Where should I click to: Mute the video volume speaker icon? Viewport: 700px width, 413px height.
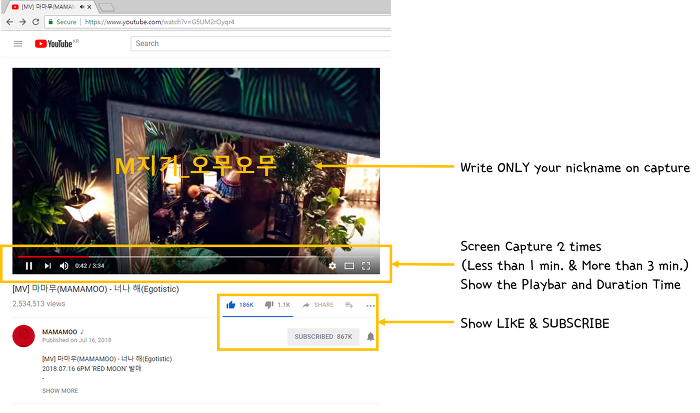coord(64,266)
